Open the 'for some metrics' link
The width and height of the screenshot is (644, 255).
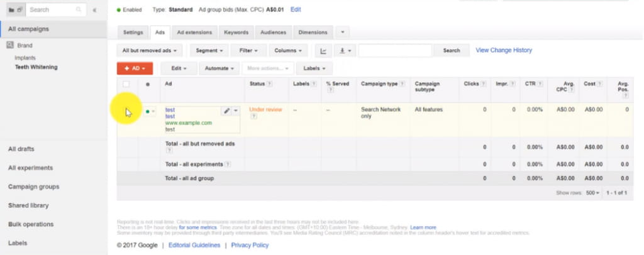pyautogui.click(x=197, y=227)
